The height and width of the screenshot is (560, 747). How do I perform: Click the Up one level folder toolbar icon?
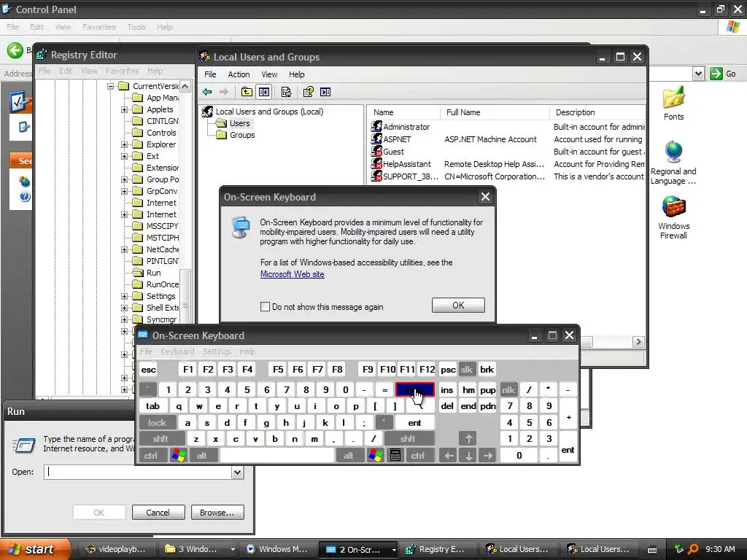tap(247, 92)
